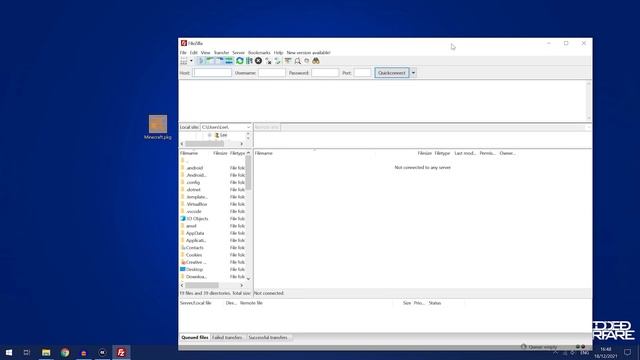Toggle the local directory tree display
Viewport: 640px width, 360px height.
(x=210, y=61)
